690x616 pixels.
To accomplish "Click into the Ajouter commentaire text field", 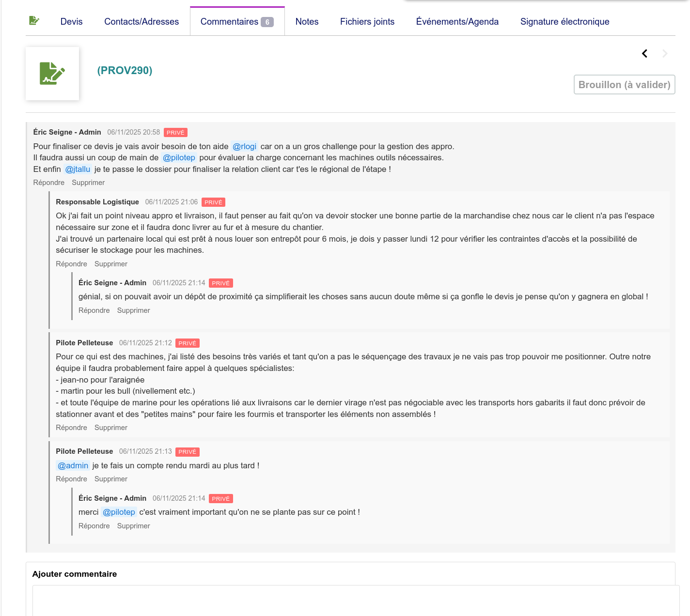I will [356, 601].
